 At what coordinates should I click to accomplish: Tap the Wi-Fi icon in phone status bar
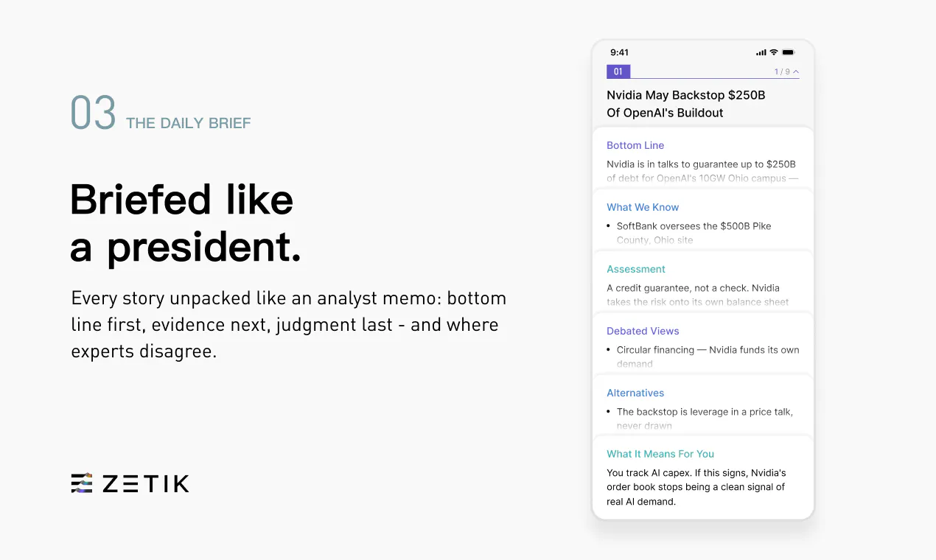pos(773,52)
